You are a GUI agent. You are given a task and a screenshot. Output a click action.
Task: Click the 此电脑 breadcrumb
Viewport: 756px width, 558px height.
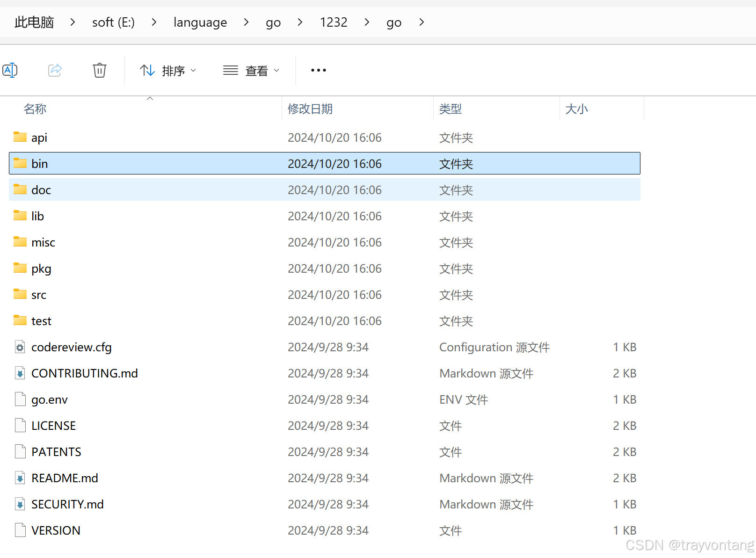point(34,22)
